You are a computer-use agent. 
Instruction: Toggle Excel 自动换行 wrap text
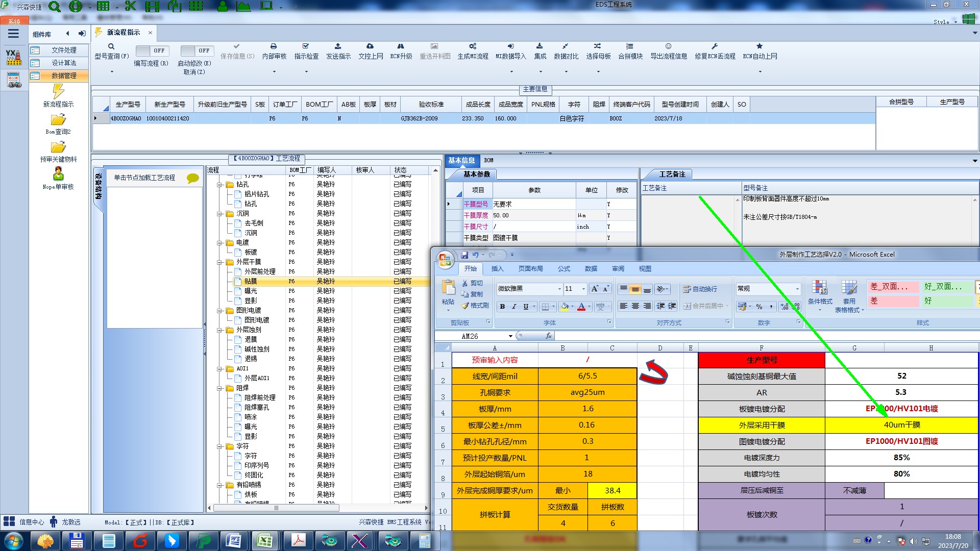[700, 289]
